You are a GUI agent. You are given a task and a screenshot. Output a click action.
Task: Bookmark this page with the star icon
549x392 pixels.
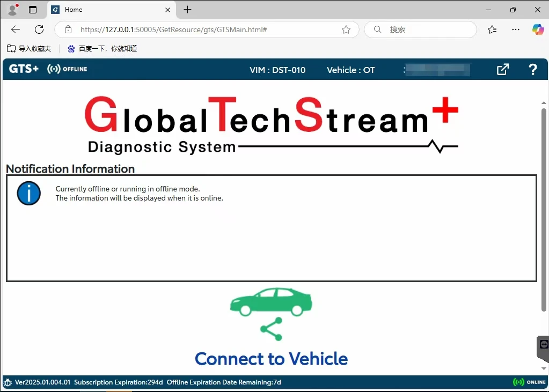[346, 29]
